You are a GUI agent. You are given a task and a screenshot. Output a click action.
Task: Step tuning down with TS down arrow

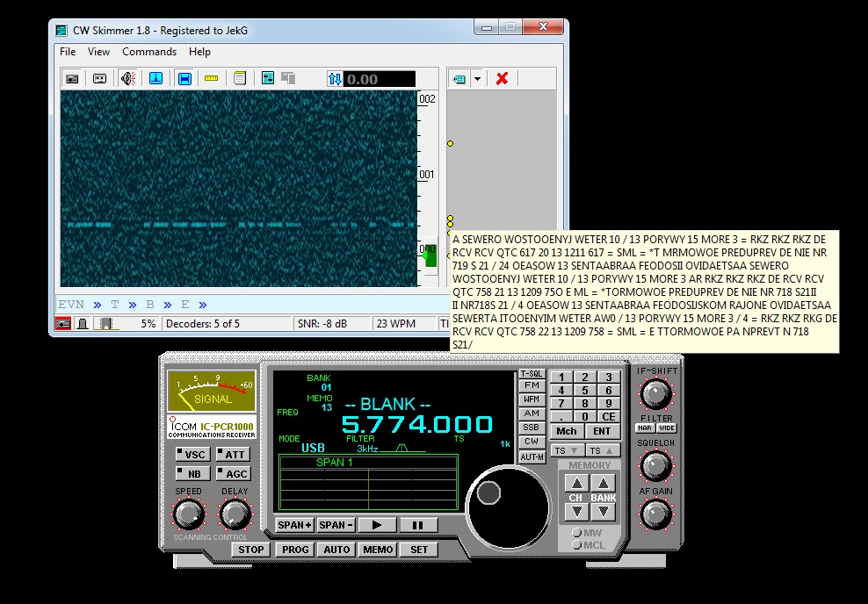[565, 450]
